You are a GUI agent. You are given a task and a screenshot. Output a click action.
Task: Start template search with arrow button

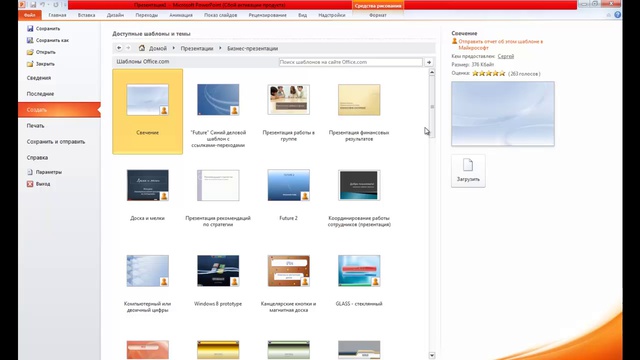tap(429, 62)
